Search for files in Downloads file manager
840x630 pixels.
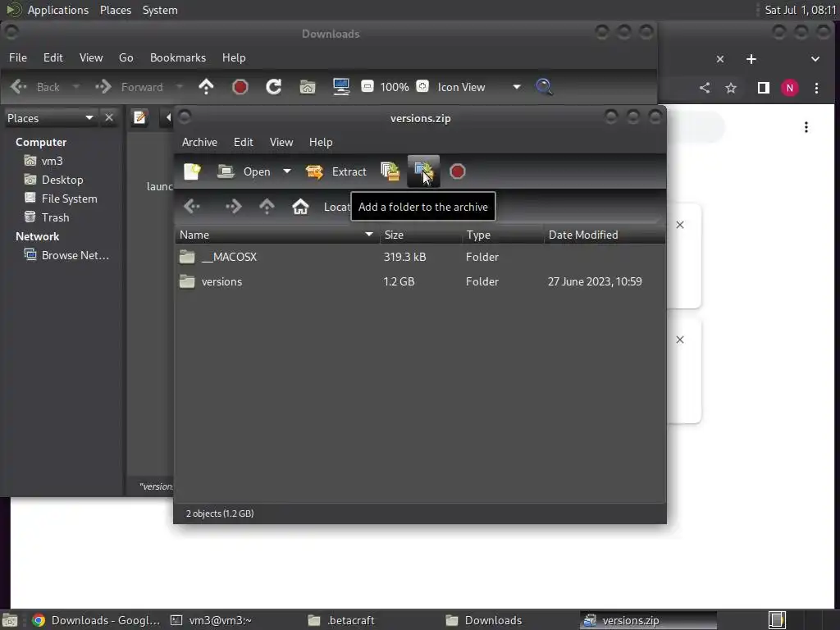544,87
